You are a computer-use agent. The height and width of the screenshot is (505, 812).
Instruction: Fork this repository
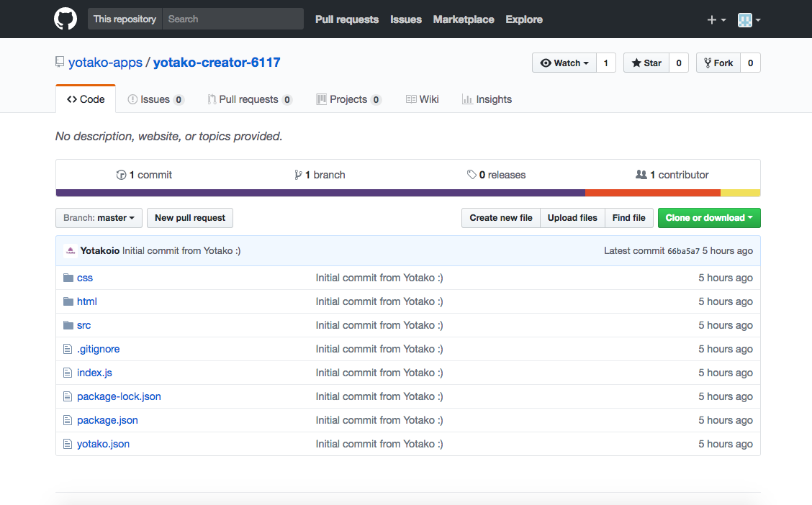pos(718,63)
